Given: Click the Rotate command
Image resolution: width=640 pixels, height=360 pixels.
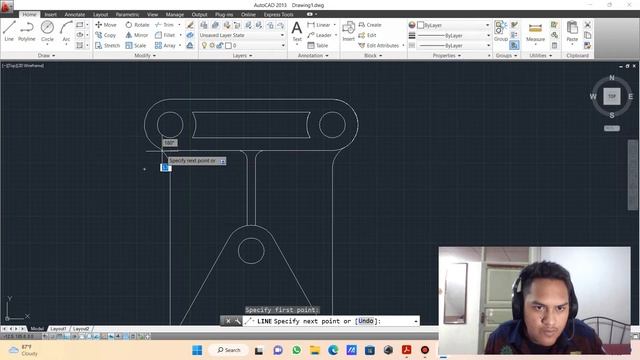Looking at the screenshot, I should click(x=137, y=25).
